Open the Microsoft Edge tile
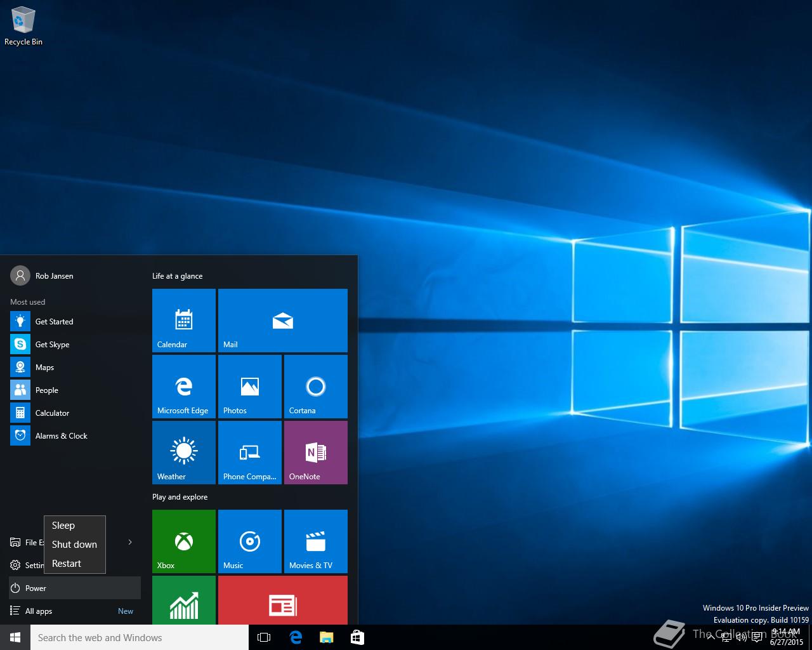Image resolution: width=812 pixels, height=650 pixels. pos(184,387)
